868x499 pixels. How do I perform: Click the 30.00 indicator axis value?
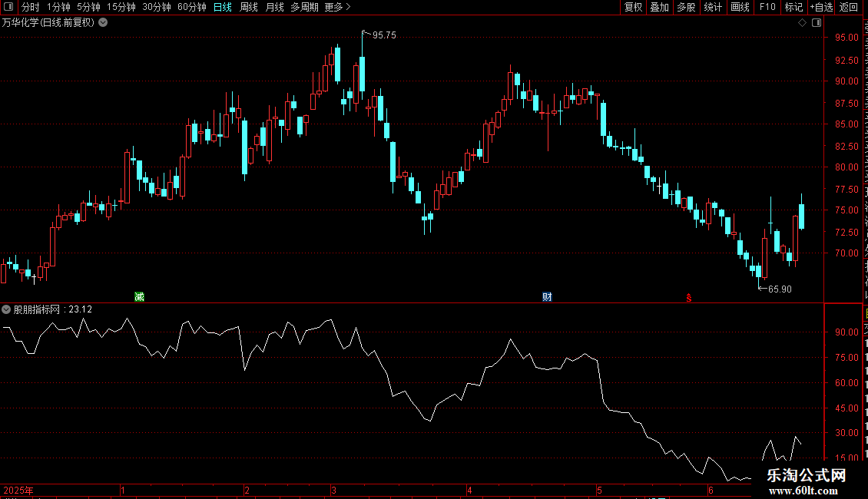point(847,433)
